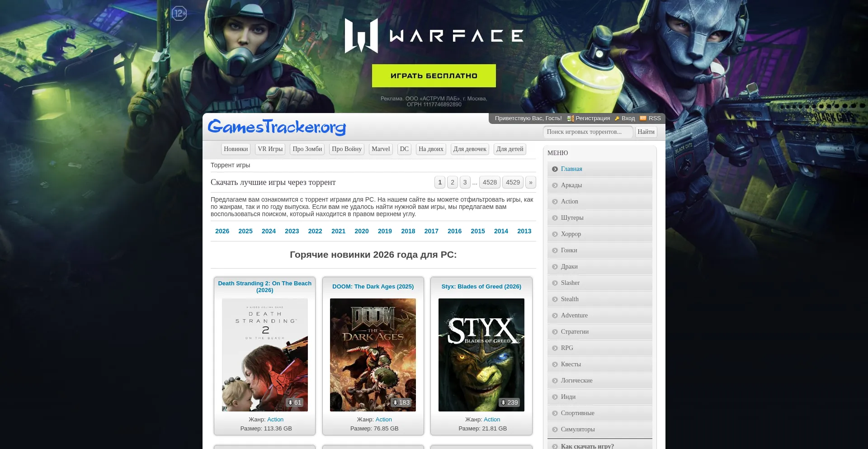Click the registration icon beside Регистрация
This screenshot has height=449, width=868.
(x=571, y=118)
